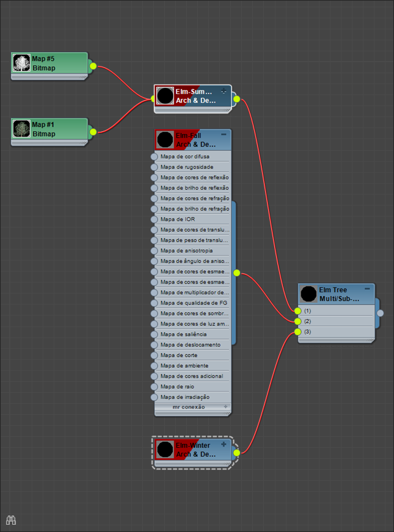Click socket for Mapa de brilho de refração

point(154,209)
